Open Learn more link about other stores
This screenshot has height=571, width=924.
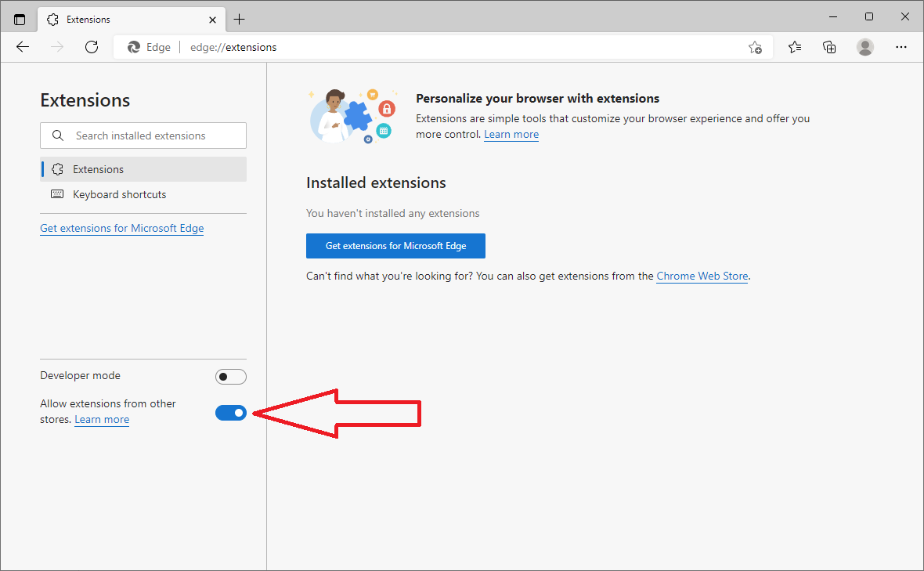coord(102,420)
